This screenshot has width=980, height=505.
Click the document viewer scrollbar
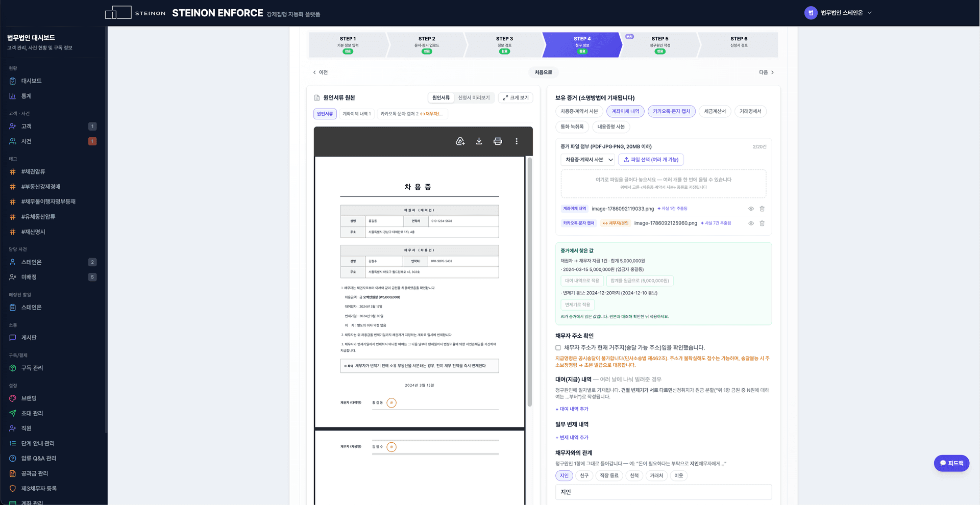pos(530,282)
